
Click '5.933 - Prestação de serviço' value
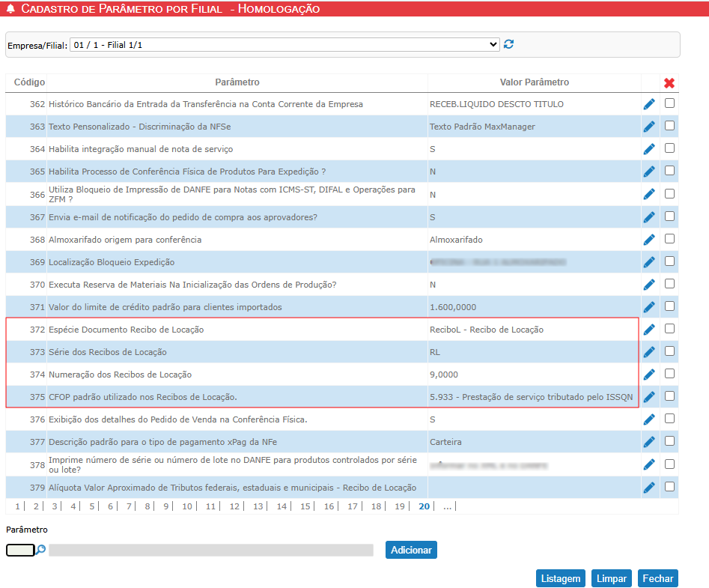[x=532, y=397]
